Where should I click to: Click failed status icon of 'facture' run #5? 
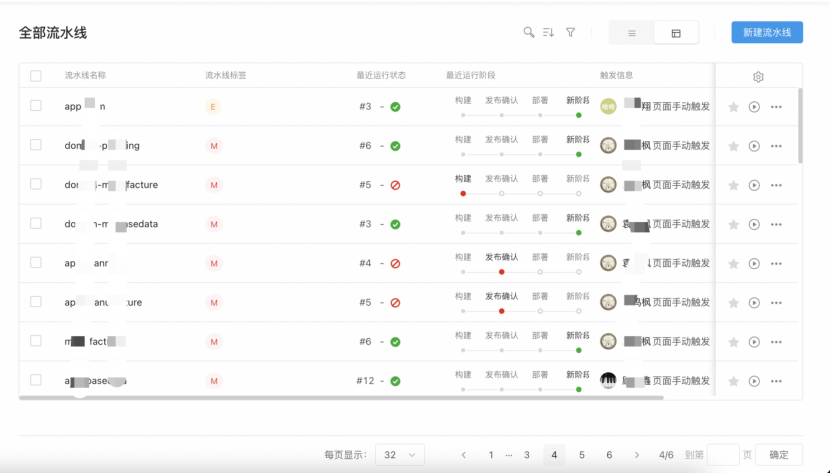[x=395, y=185]
